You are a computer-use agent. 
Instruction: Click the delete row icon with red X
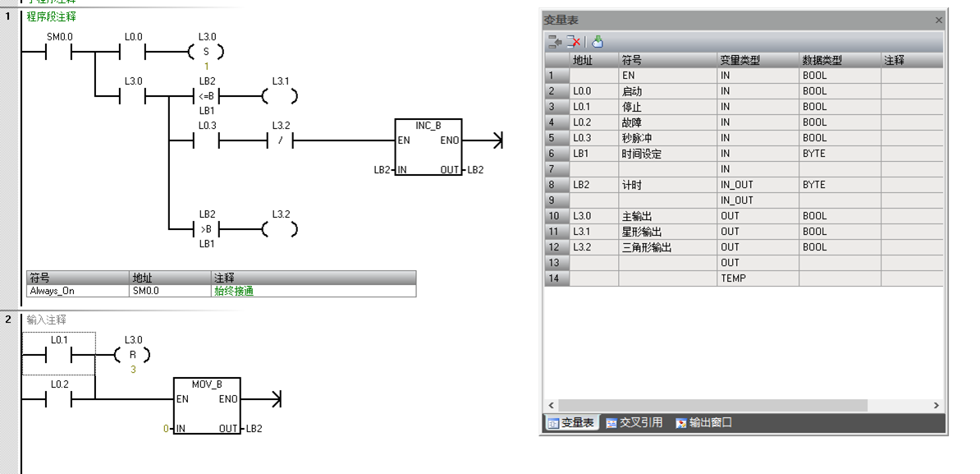pos(575,42)
